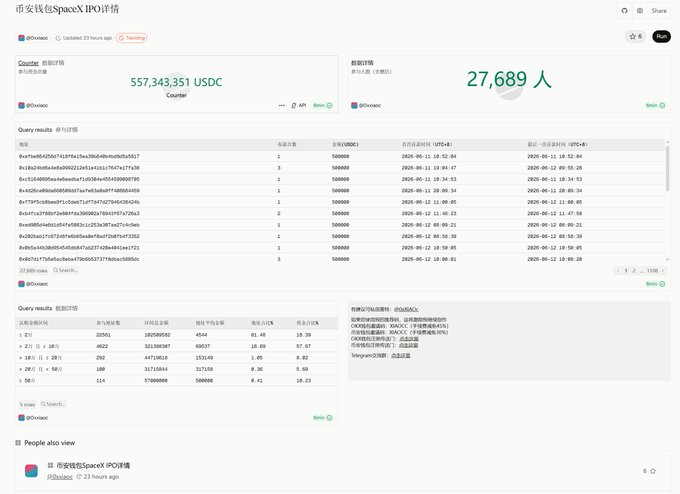Sort by the 最后一次存款时间 (UTC+8) column header

click(x=557, y=144)
